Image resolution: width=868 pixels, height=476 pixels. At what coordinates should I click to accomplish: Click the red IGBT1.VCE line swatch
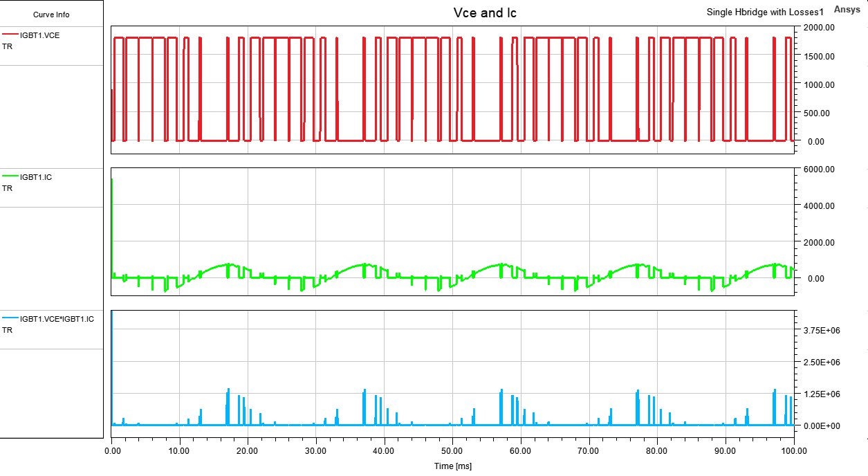tap(10, 35)
